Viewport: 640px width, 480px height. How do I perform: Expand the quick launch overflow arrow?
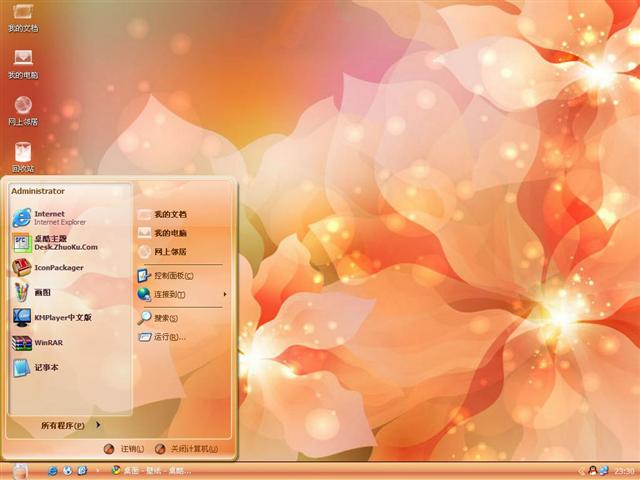pos(98,471)
